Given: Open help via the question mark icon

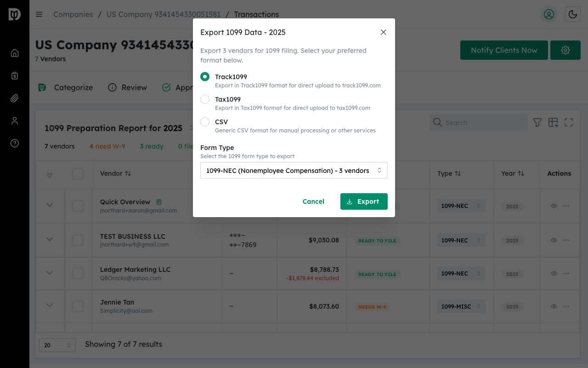Looking at the screenshot, I should (x=14, y=143).
